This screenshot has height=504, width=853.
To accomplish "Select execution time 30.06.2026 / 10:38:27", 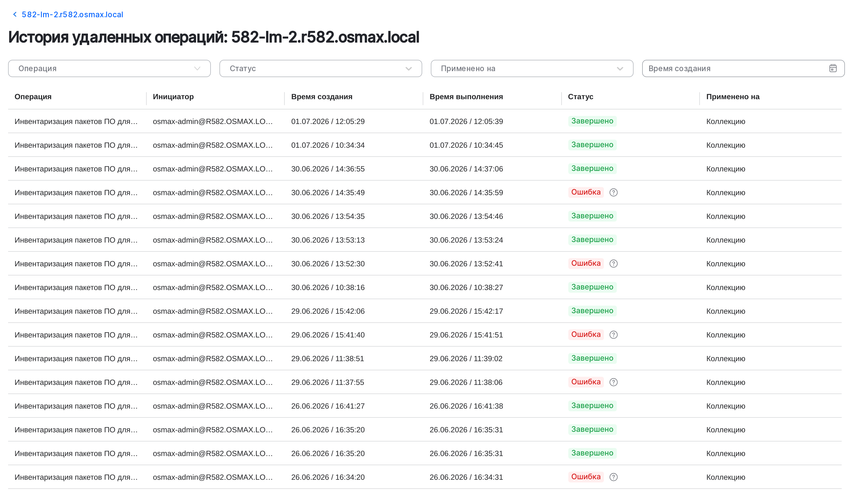I will [x=466, y=288].
